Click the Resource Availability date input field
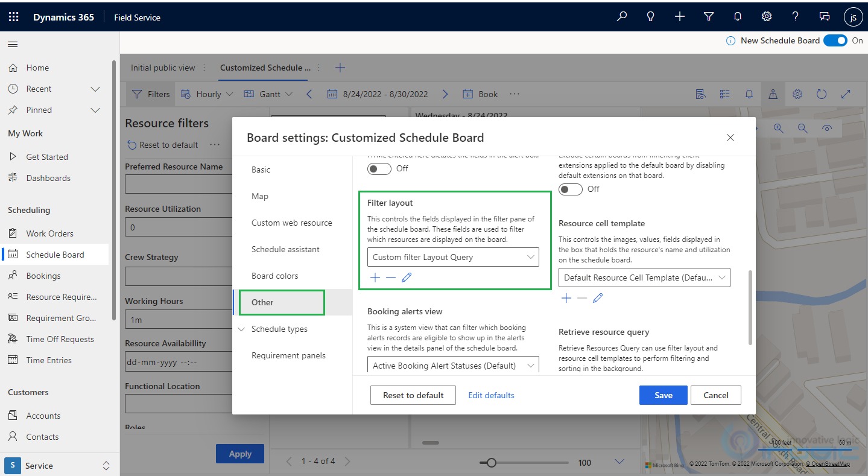 click(x=178, y=361)
